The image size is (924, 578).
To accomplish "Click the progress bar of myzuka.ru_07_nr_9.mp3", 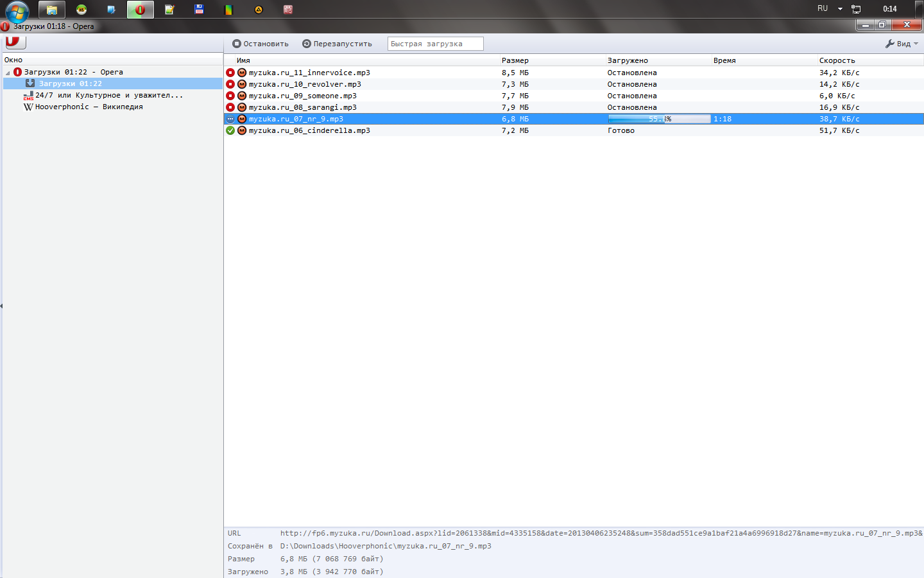I will (x=659, y=119).
